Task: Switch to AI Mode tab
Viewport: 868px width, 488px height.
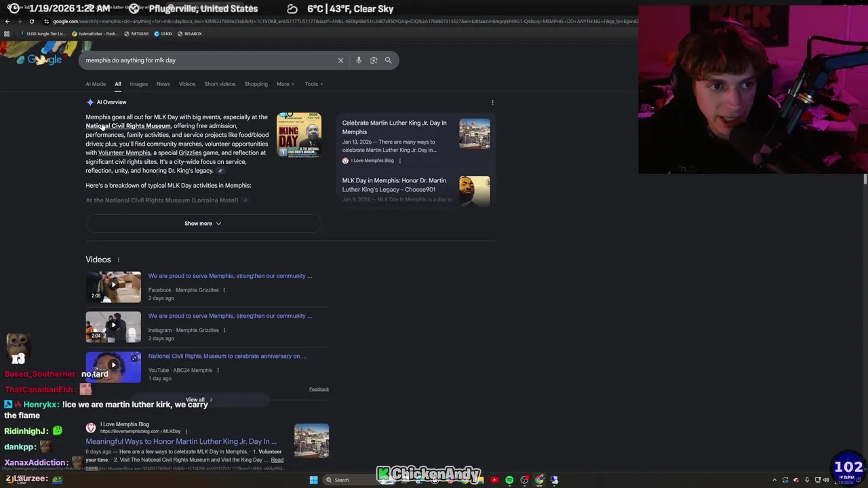Action: (x=96, y=84)
